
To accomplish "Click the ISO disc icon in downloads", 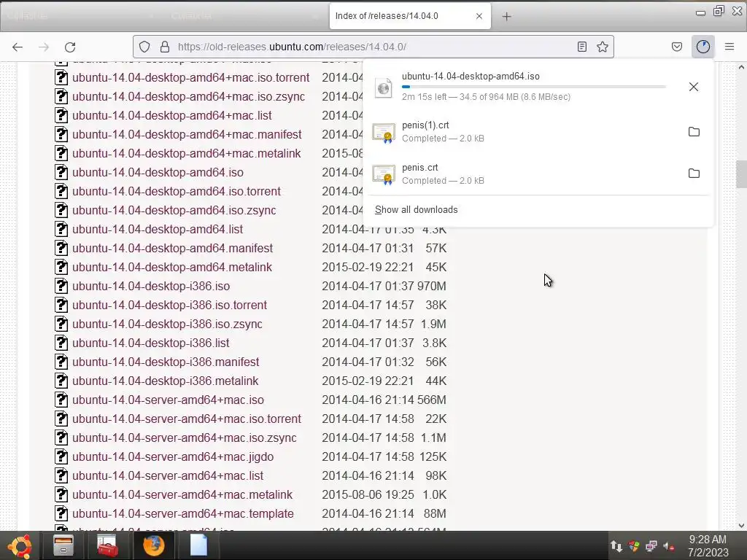I will (x=384, y=87).
